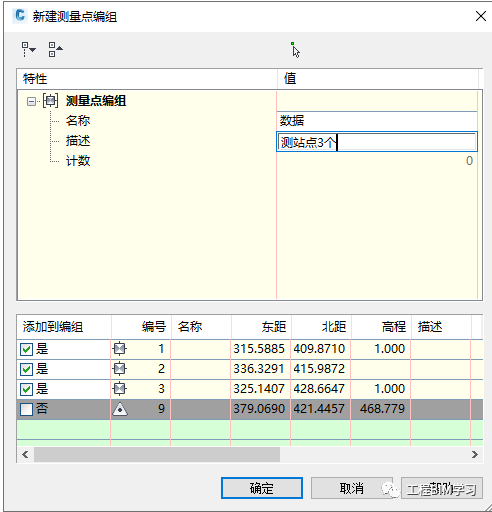Click the northing value 428.6647
Viewport: 492px width, 512px height.
[x=319, y=389]
